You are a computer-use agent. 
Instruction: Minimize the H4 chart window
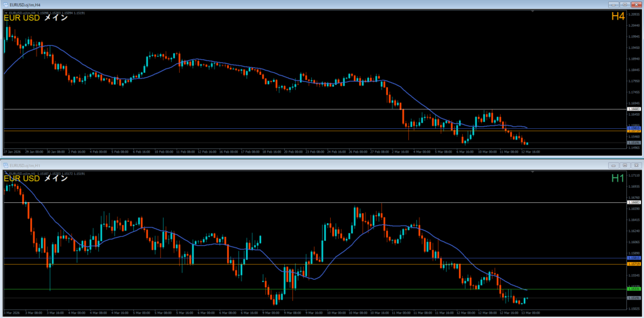(x=614, y=4)
